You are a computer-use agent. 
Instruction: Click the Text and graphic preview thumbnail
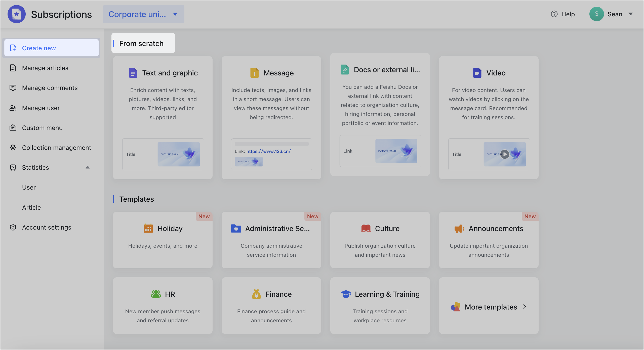(179, 154)
